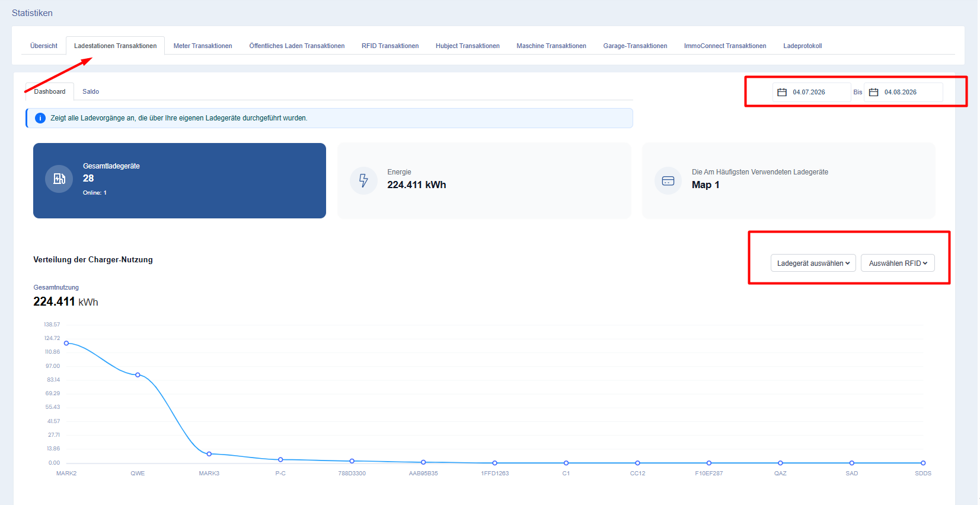
Task: Click the F10EF287 axis label
Action: point(709,474)
